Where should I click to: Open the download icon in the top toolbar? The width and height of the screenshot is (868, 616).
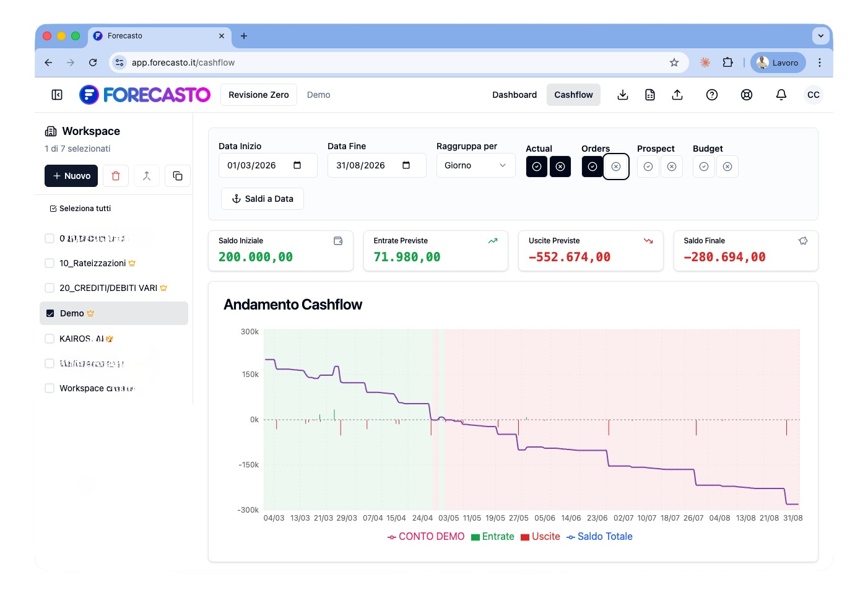(622, 95)
